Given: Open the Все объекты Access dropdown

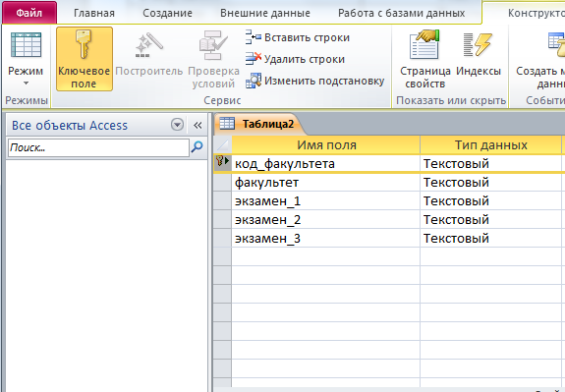Looking at the screenshot, I should pyautogui.click(x=177, y=125).
